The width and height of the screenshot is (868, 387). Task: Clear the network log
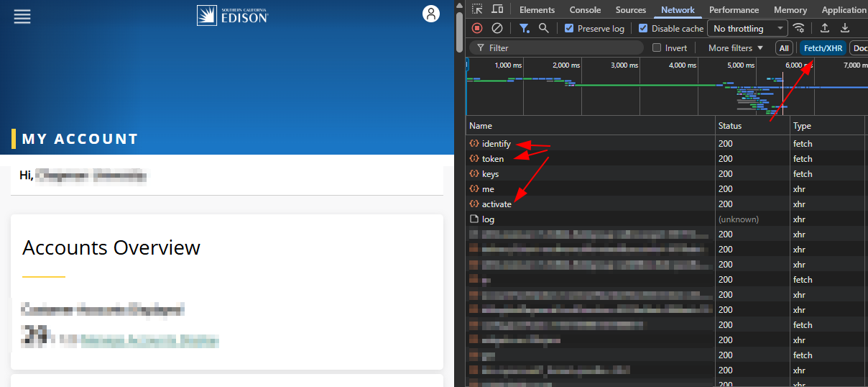[497, 28]
